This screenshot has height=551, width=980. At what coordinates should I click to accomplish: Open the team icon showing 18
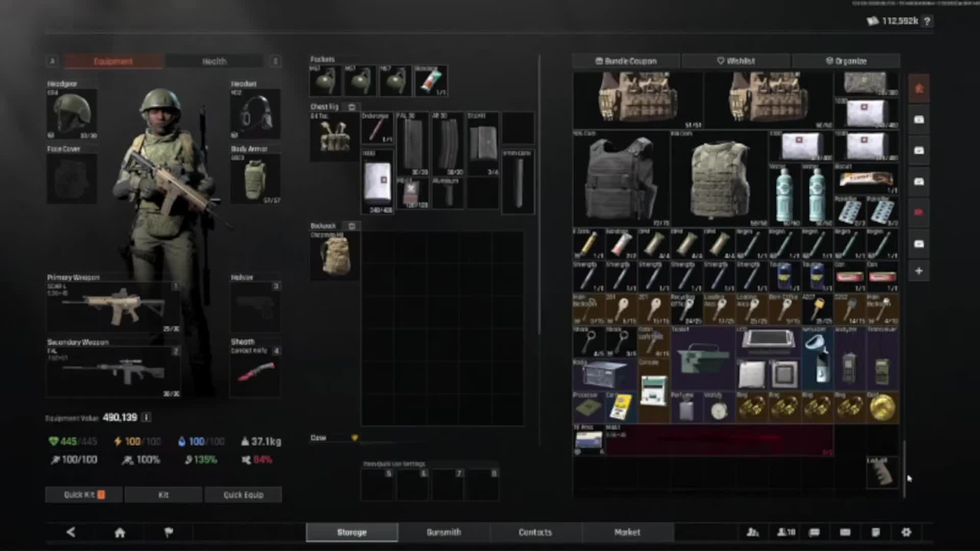tap(786, 532)
